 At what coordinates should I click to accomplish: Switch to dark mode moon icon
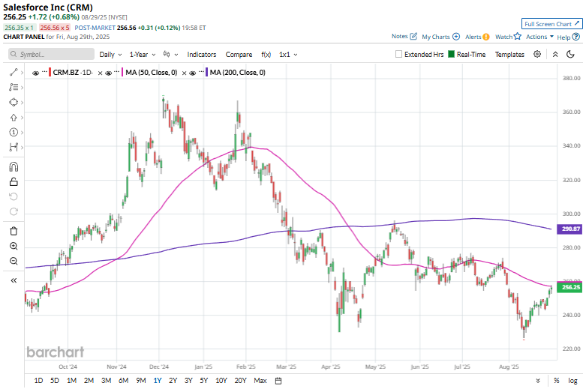570,55
